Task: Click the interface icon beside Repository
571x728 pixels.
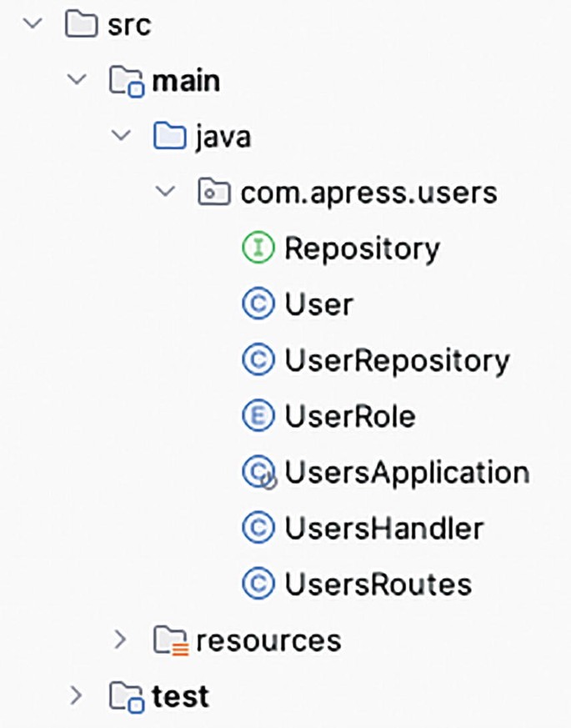Action: pyautogui.click(x=260, y=248)
